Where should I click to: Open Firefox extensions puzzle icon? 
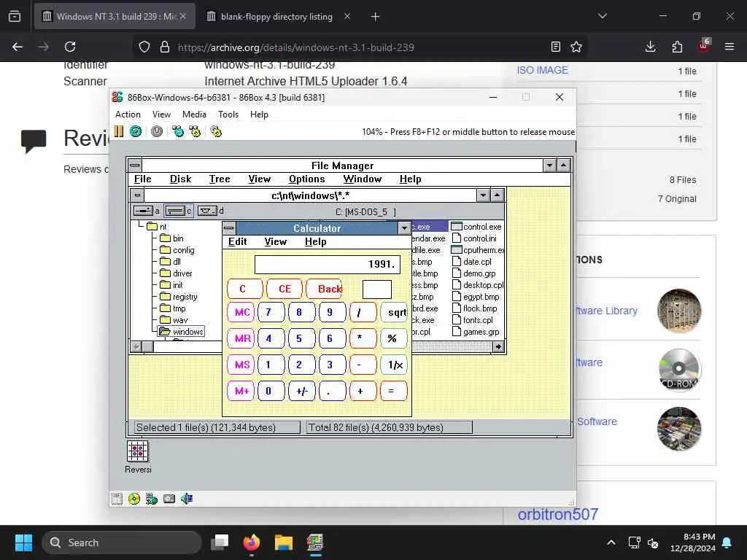[x=677, y=47]
